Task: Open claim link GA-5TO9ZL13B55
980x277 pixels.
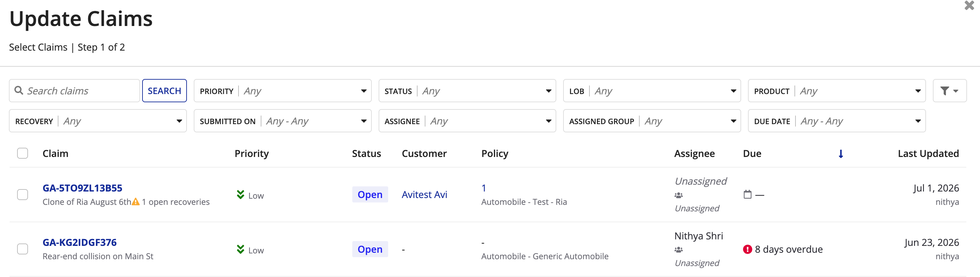Action: coord(82,188)
